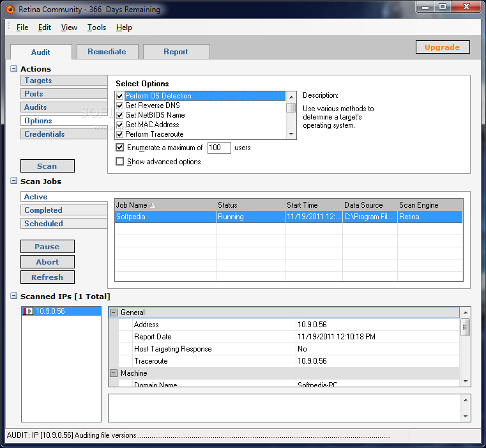Abort the current scan job
This screenshot has width=486, height=448.
47,262
